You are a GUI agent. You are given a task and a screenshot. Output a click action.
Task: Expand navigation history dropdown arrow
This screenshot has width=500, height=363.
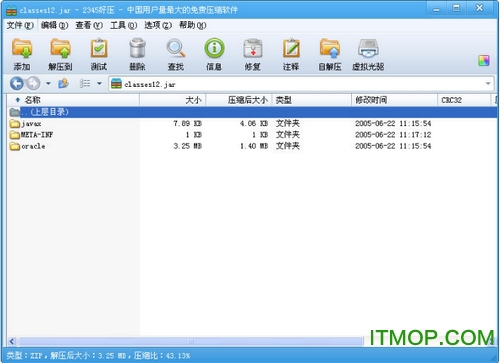coord(48,83)
